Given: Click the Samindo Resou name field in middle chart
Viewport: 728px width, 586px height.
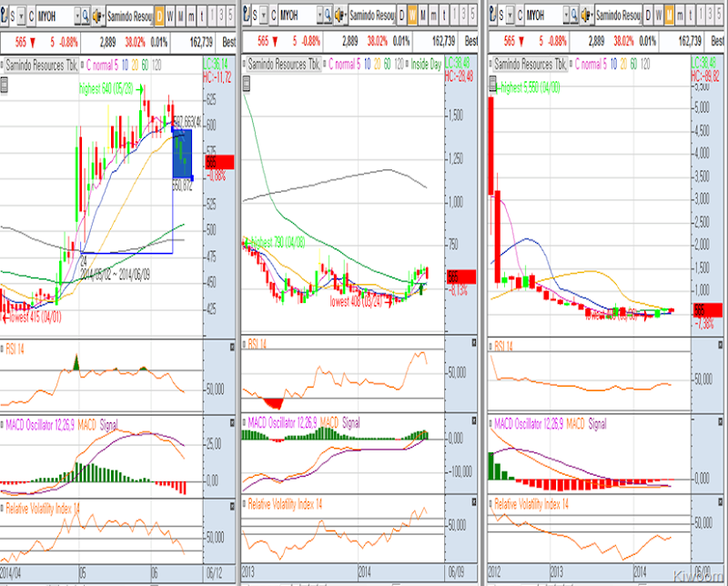Looking at the screenshot, I should coord(372,15).
